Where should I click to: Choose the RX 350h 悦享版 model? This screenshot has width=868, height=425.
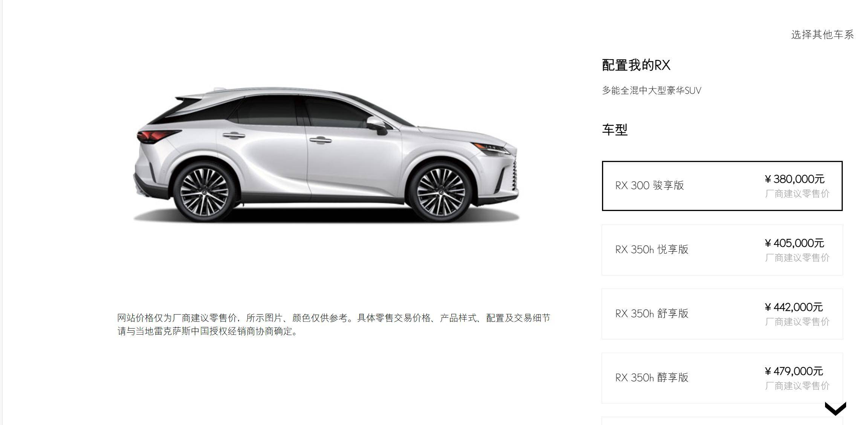(722, 250)
